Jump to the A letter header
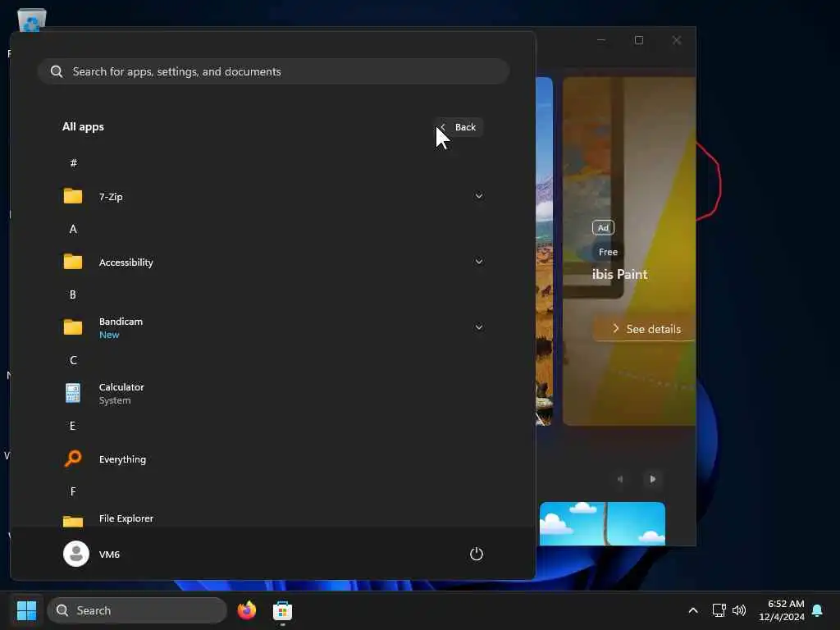 pos(73,230)
